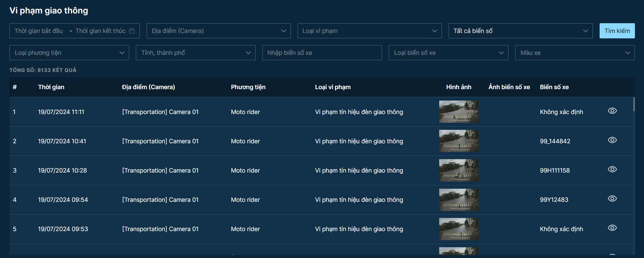The image size is (644, 258).
Task: Set the Thời gian kết thúc end date
Action: [x=101, y=31]
